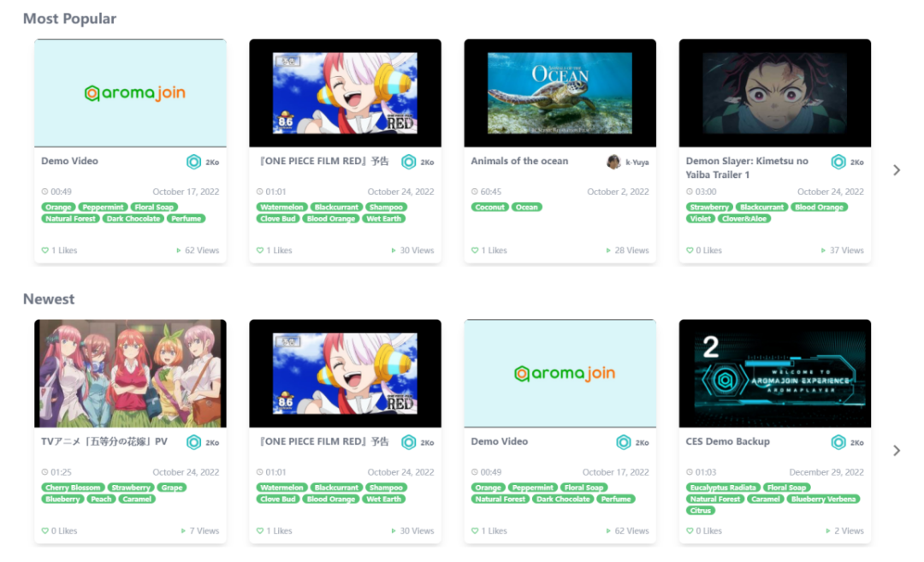
Task: Click '7 Views' count text
Action: point(204,530)
